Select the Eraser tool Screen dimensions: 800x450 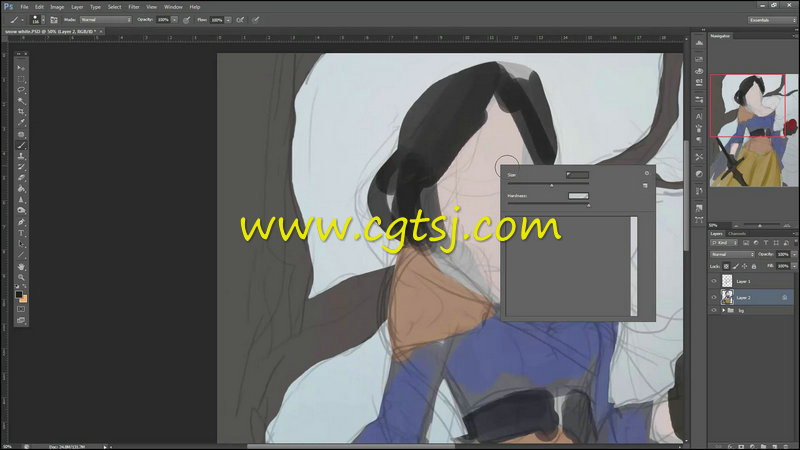pyautogui.click(x=21, y=178)
